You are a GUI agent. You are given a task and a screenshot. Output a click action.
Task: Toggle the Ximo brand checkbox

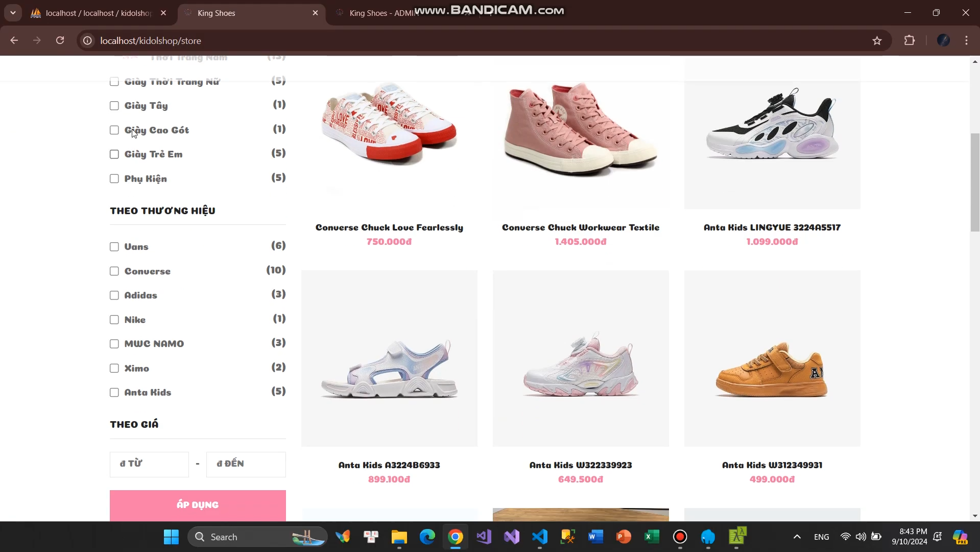tap(114, 369)
